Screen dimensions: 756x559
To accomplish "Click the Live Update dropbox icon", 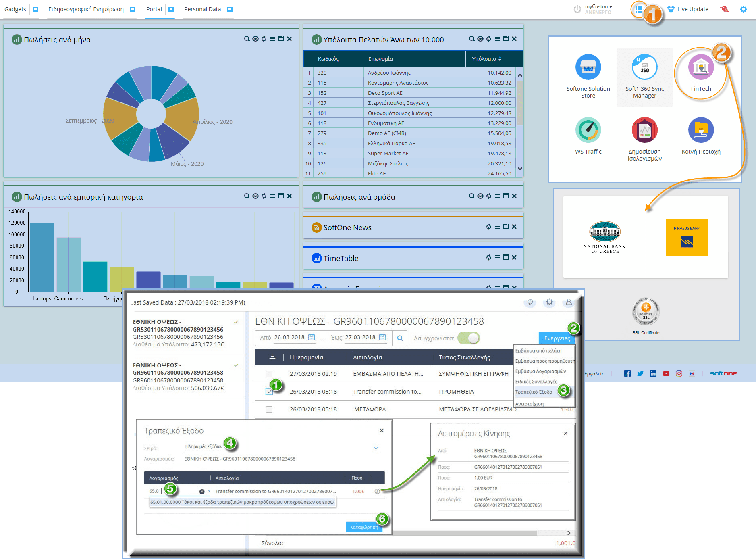I will point(671,9).
